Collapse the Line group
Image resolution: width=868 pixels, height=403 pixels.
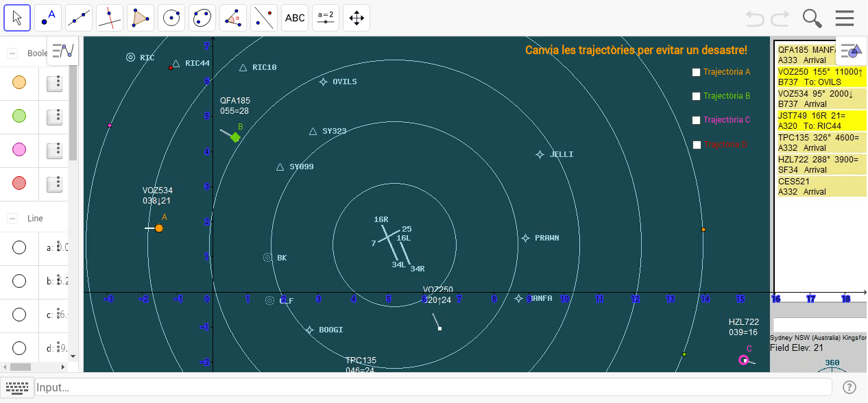coord(12,219)
